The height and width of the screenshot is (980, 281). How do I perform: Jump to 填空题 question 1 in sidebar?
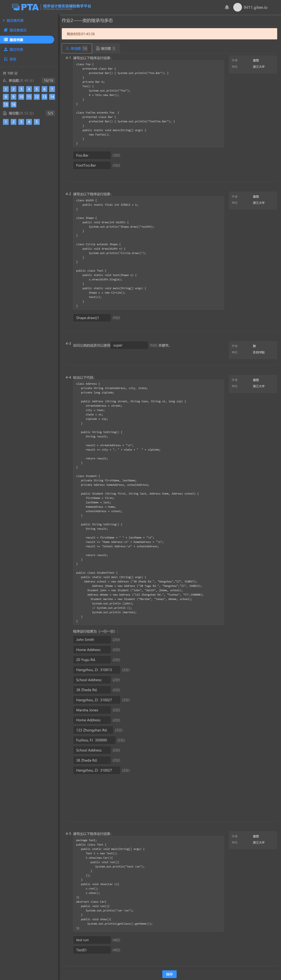[x=6, y=122]
